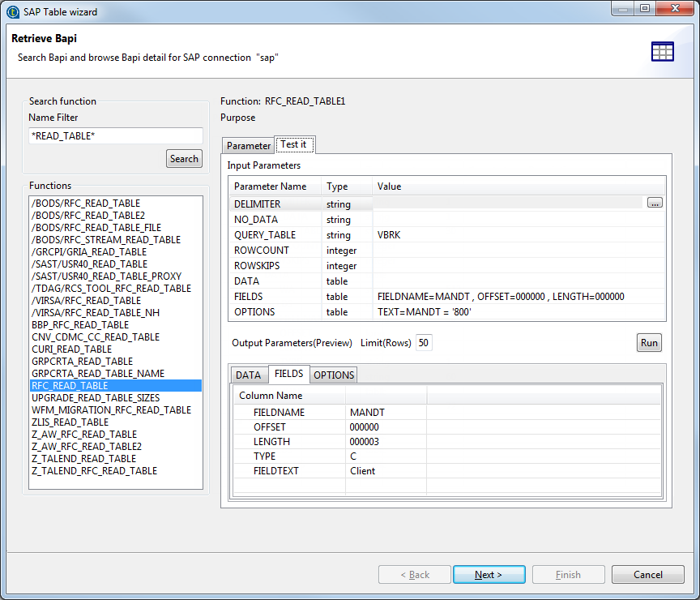The image size is (700, 600).
Task: Choose Z_TALEND_RFC_READ_TABLE from the functions list
Action: click(x=94, y=471)
